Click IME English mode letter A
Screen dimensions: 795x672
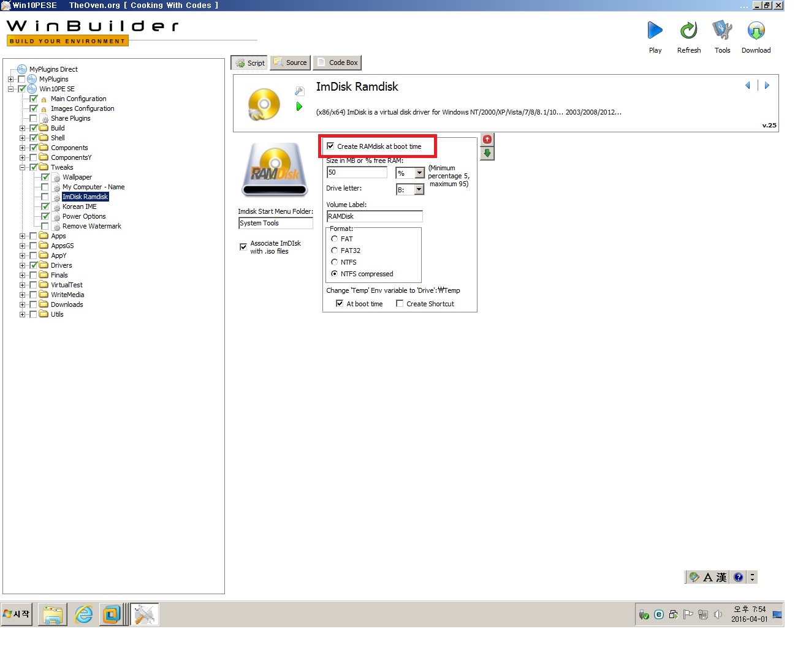click(707, 577)
